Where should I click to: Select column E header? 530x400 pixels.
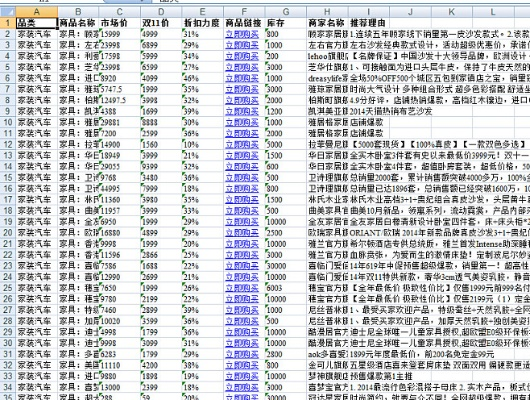(202, 12)
